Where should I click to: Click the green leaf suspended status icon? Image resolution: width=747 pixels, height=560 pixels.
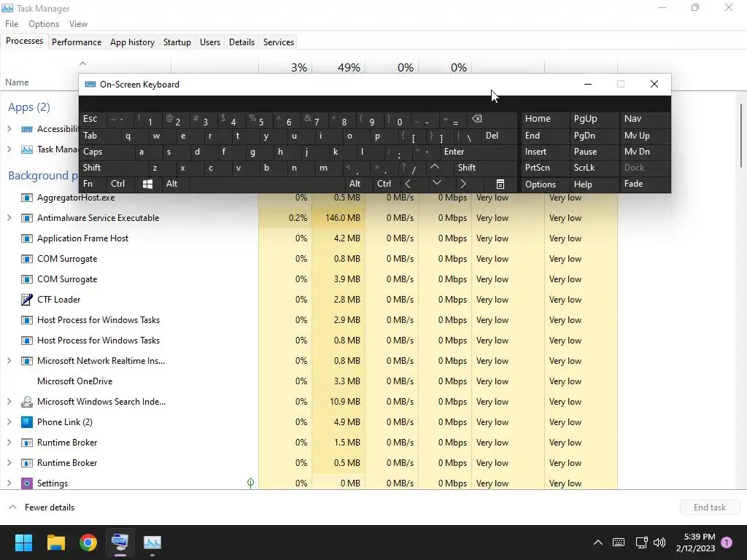pyautogui.click(x=251, y=483)
